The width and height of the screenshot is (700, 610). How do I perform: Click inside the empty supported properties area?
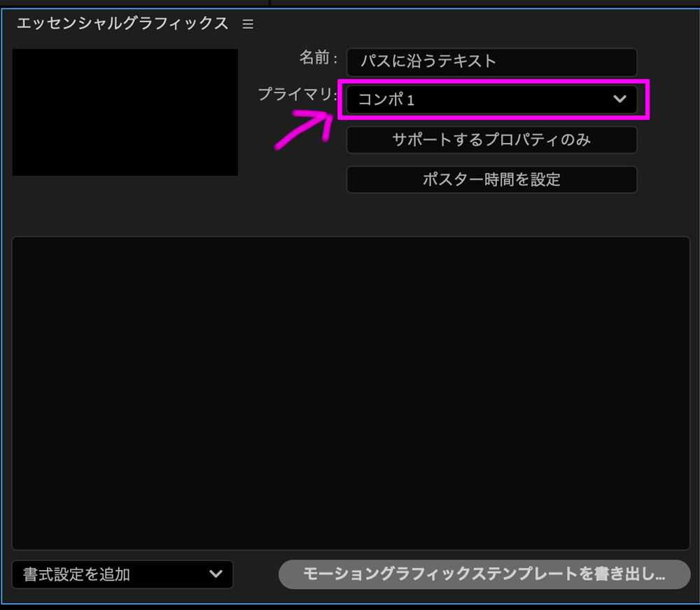350,392
